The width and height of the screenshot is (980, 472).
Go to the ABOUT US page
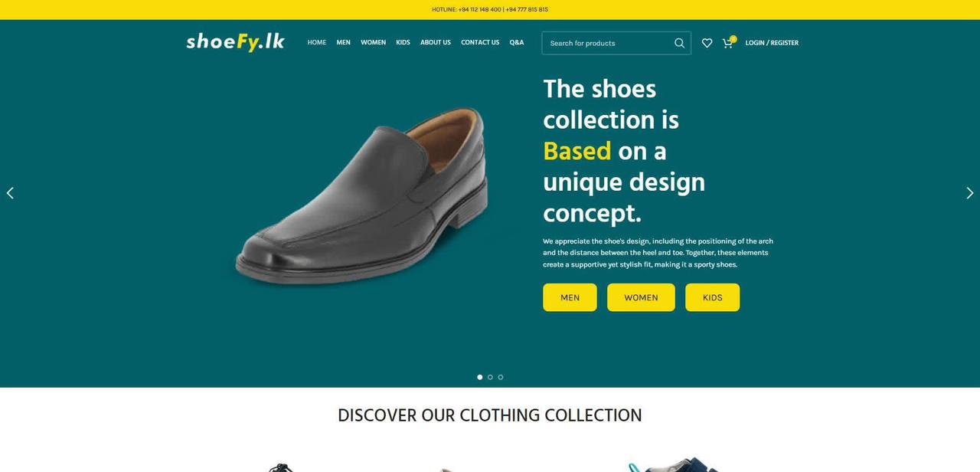tap(436, 43)
